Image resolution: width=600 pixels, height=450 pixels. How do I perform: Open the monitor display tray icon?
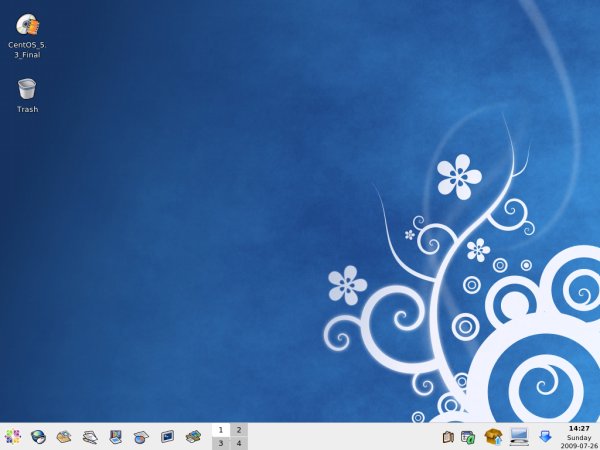[519, 437]
